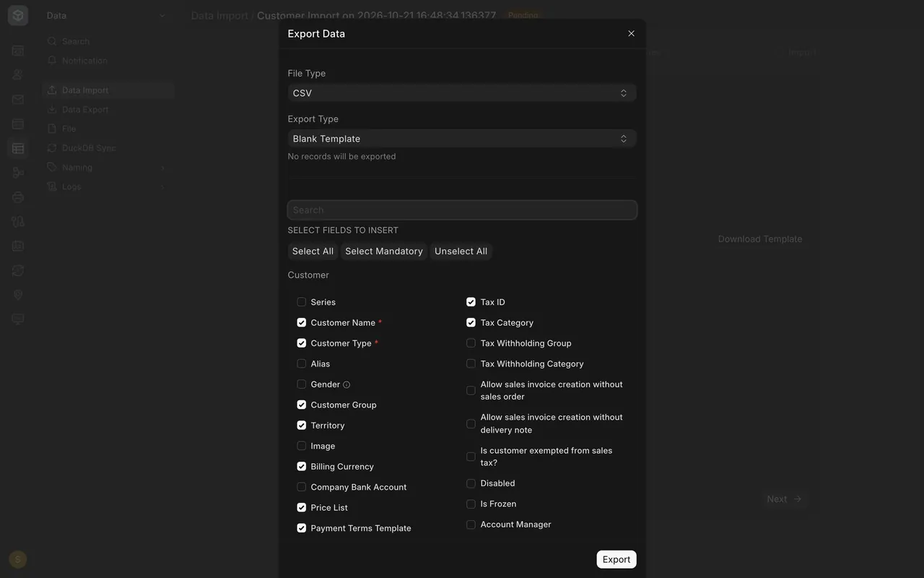Image resolution: width=924 pixels, height=578 pixels.
Task: Toggle the Territory checkbox off
Action: click(x=302, y=426)
